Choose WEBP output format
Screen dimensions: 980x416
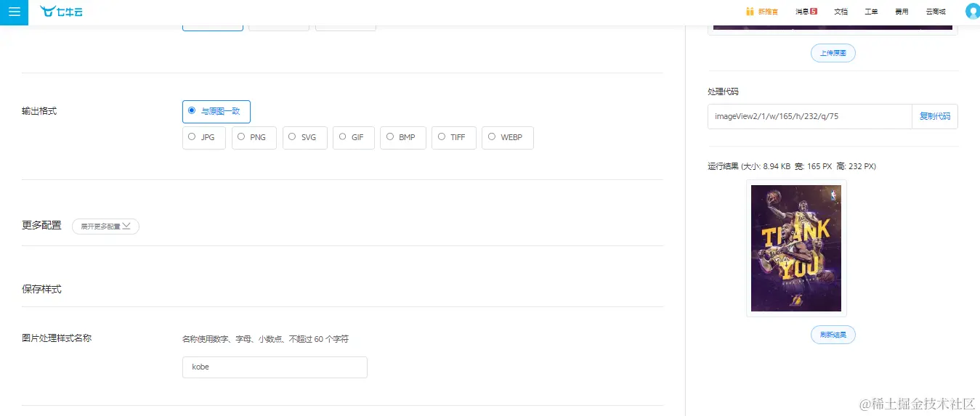tap(508, 137)
